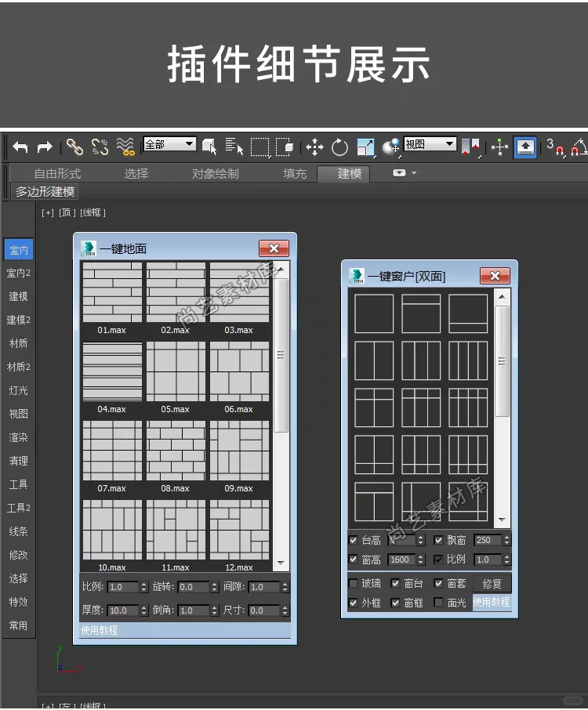Screen dimensions: 588x710
Task: Click the 一键窗户 scroll-down arrow
Action: click(502, 520)
